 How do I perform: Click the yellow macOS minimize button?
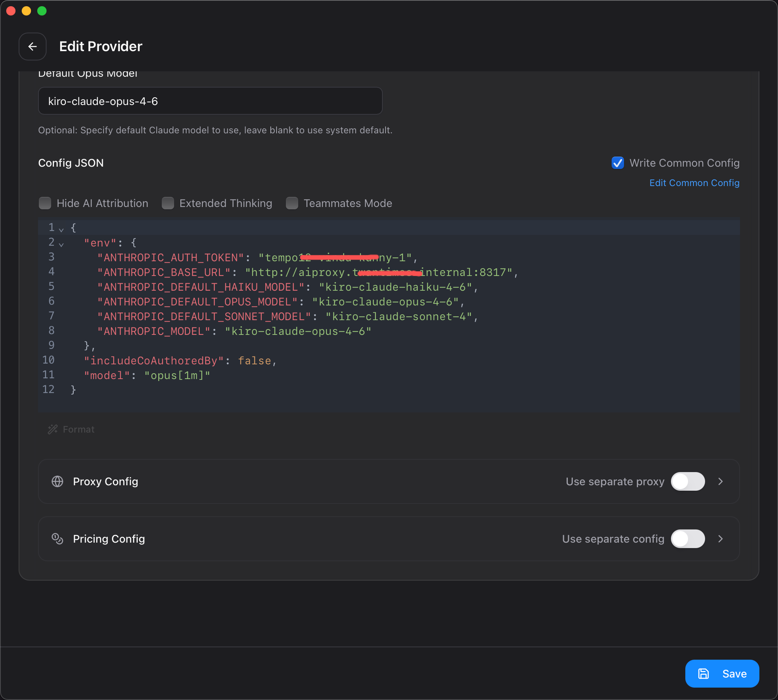pos(26,11)
